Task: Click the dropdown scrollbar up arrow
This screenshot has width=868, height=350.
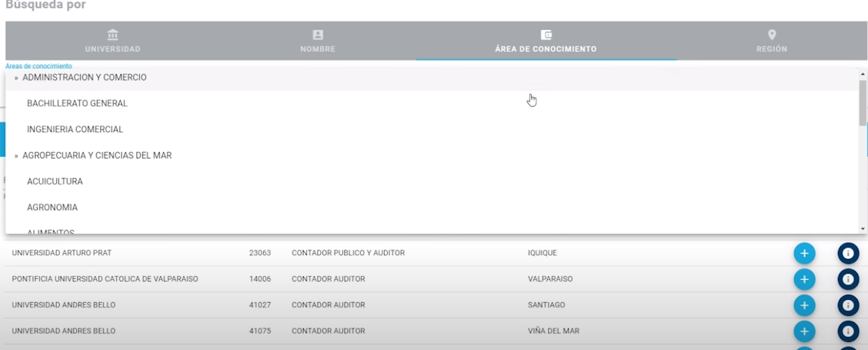Action: point(863,74)
